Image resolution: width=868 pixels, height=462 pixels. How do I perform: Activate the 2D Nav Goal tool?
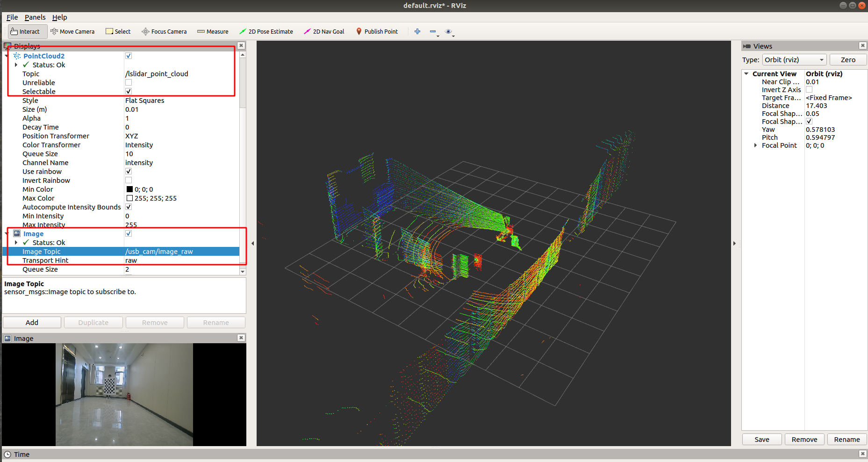click(324, 31)
